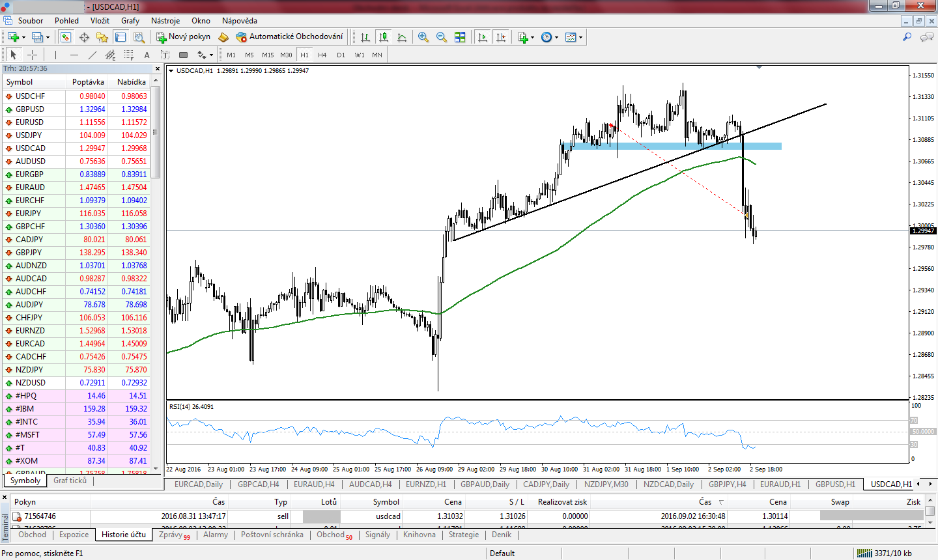Expand the arrows objects dropdown
The image size is (938, 560).
[212, 55]
